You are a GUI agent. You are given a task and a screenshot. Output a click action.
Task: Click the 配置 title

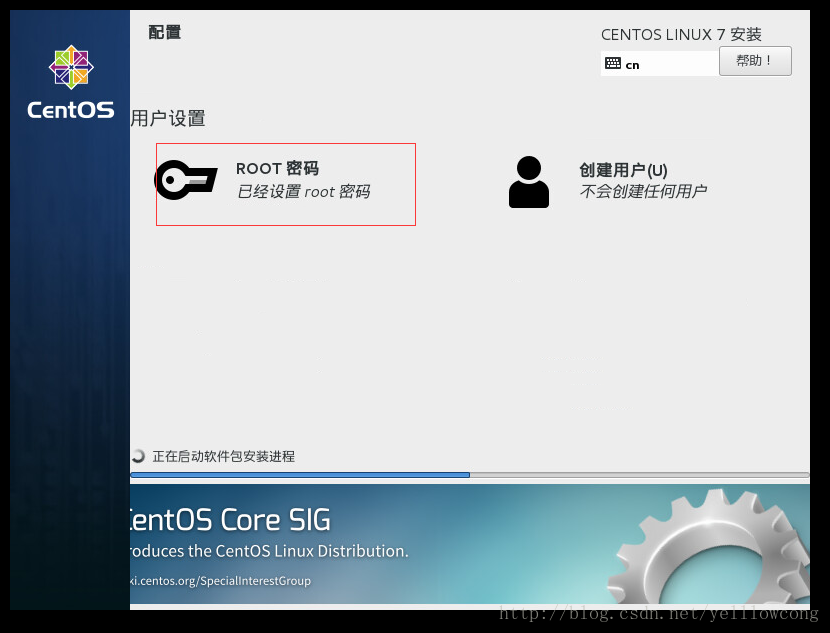(165, 32)
